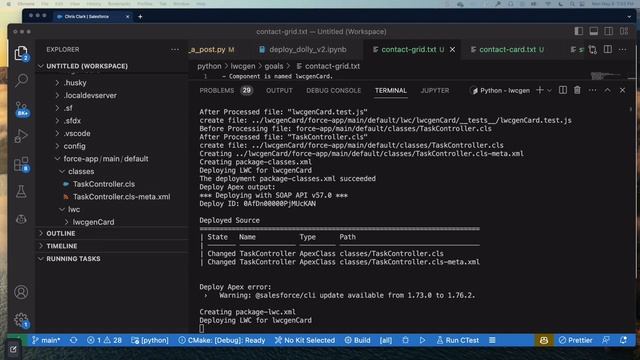Switch to the OUTPUT tab

pos(279,90)
